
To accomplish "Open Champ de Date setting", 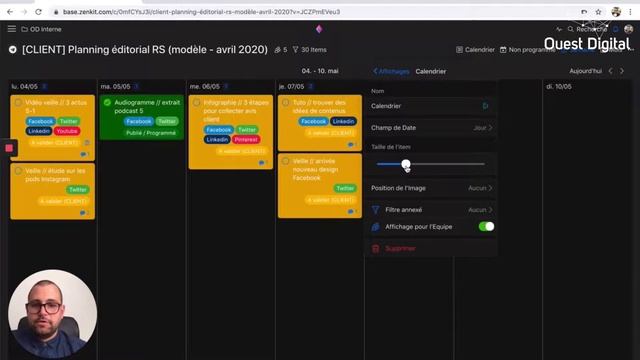I will 431,128.
